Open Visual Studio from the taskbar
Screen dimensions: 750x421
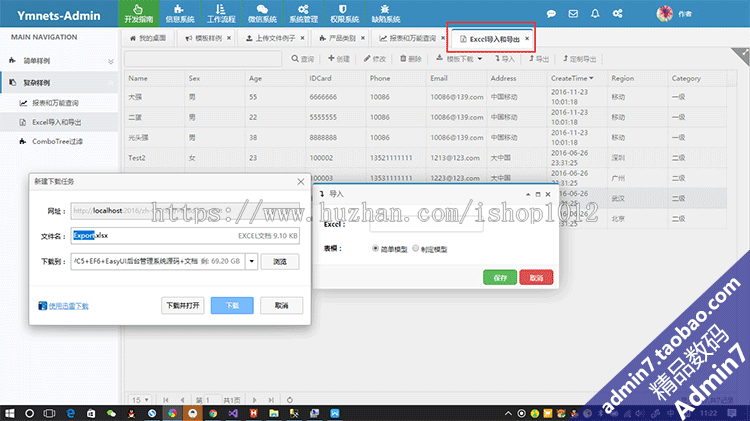(x=233, y=413)
